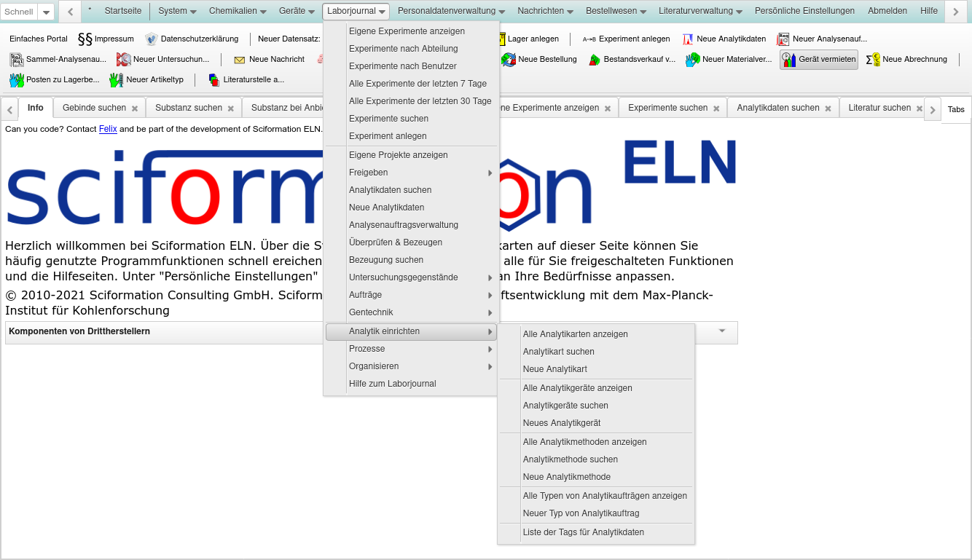This screenshot has height=560, width=972.
Task: Close the Gebinde suchen tab
Action: pos(134,109)
